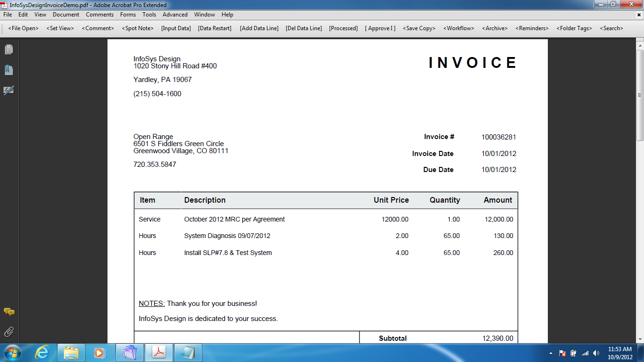Click the <Workflow> toolbar button
The width and height of the screenshot is (644, 362).
(459, 28)
